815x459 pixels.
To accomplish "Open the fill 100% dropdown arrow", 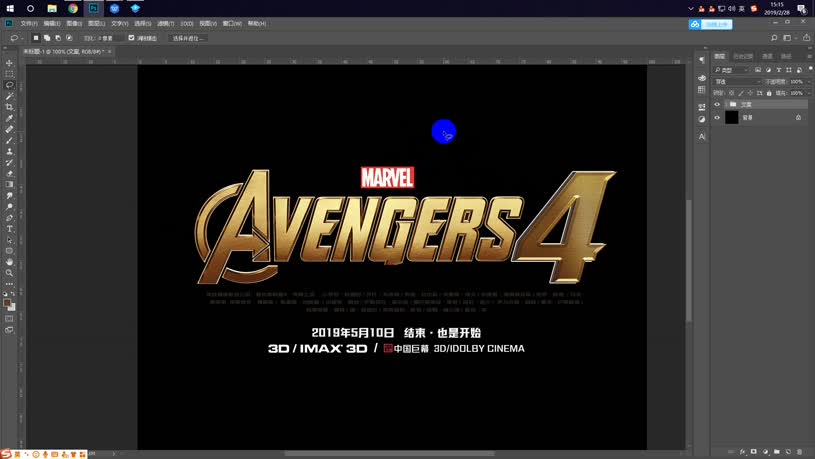I will click(x=808, y=93).
